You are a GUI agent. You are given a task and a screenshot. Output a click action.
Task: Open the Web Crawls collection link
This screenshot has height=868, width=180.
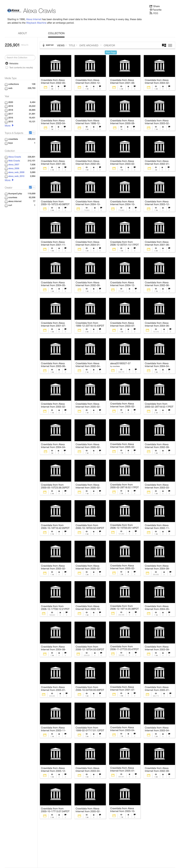pyautogui.click(x=14, y=161)
